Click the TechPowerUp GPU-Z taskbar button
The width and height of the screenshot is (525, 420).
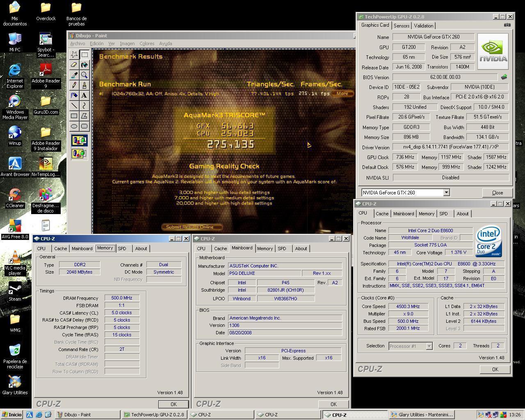click(154, 415)
